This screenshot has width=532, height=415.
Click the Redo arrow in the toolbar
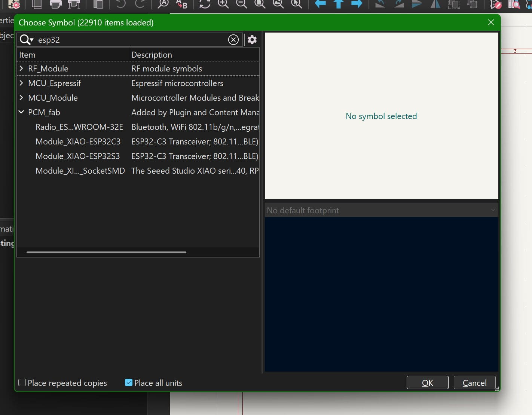click(140, 4)
